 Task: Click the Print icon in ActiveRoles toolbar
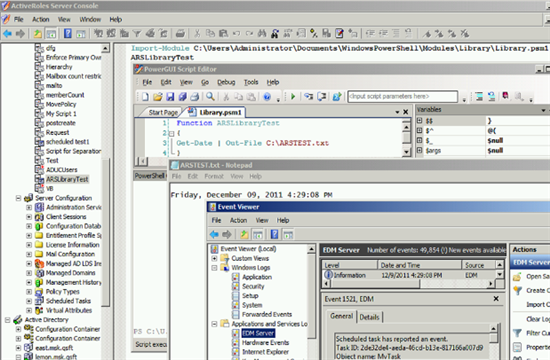point(180,34)
